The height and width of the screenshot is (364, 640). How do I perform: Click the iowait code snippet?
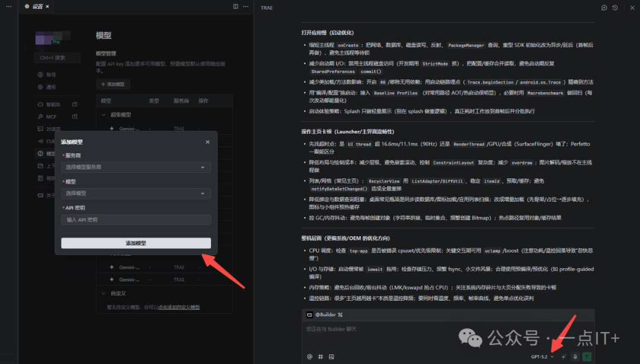(375, 269)
